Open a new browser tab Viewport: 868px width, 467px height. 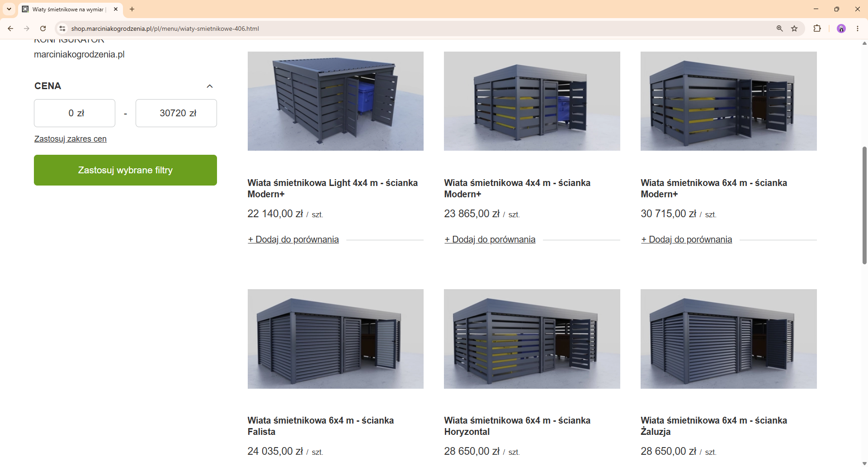point(132,9)
